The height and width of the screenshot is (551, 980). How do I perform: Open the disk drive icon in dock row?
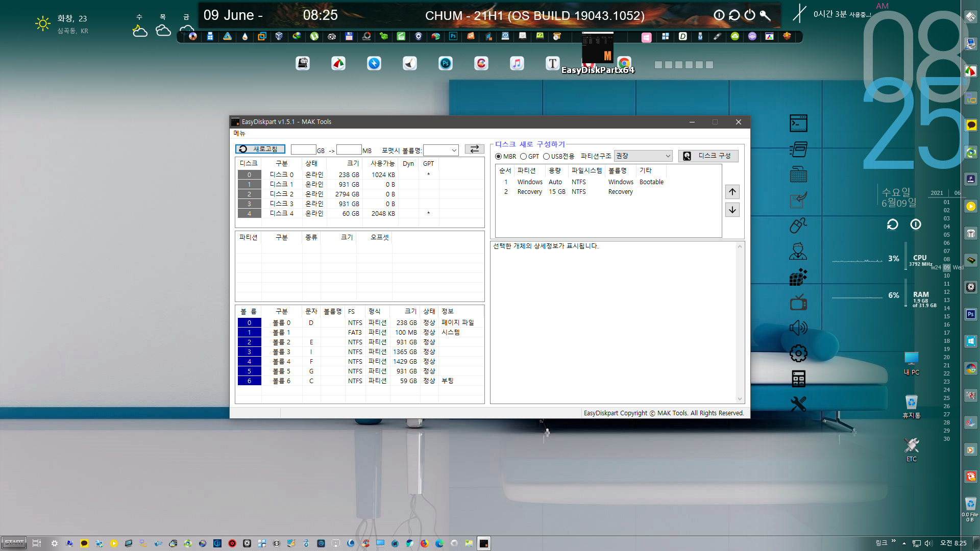(x=303, y=63)
